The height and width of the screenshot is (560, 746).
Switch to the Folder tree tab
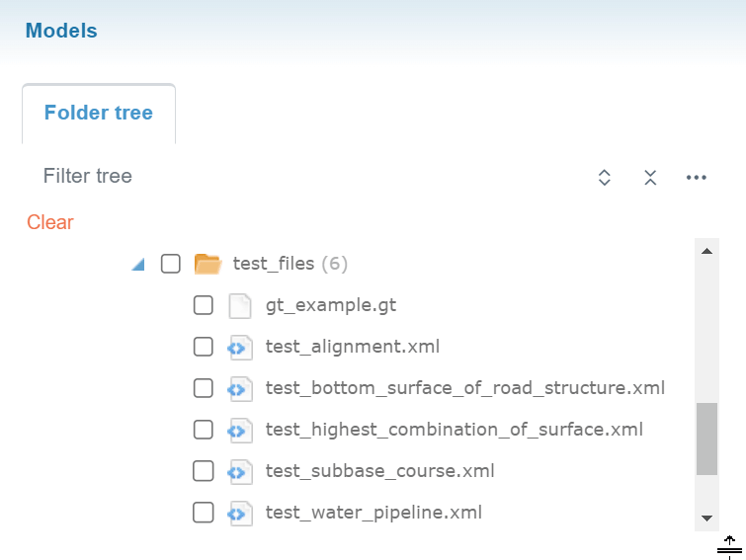[99, 113]
